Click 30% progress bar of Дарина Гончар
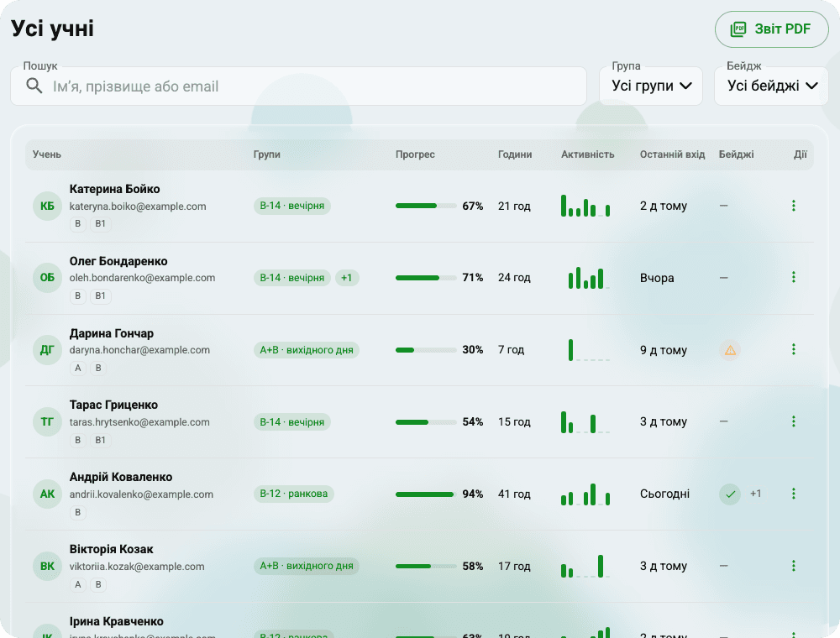 (426, 350)
